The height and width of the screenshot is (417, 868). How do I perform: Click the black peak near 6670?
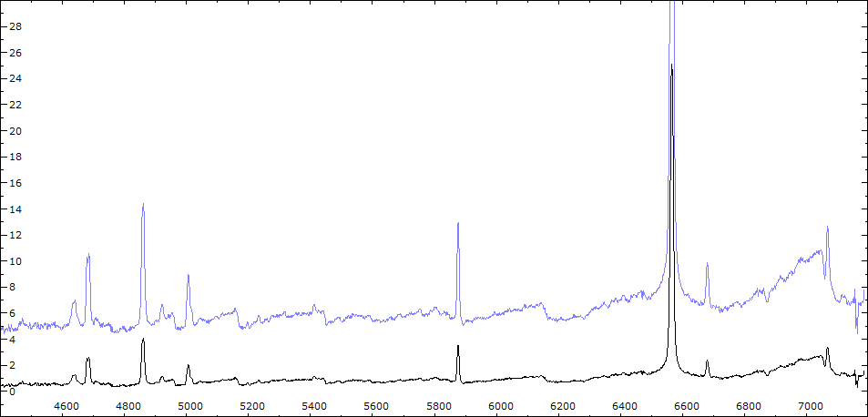[707, 361]
